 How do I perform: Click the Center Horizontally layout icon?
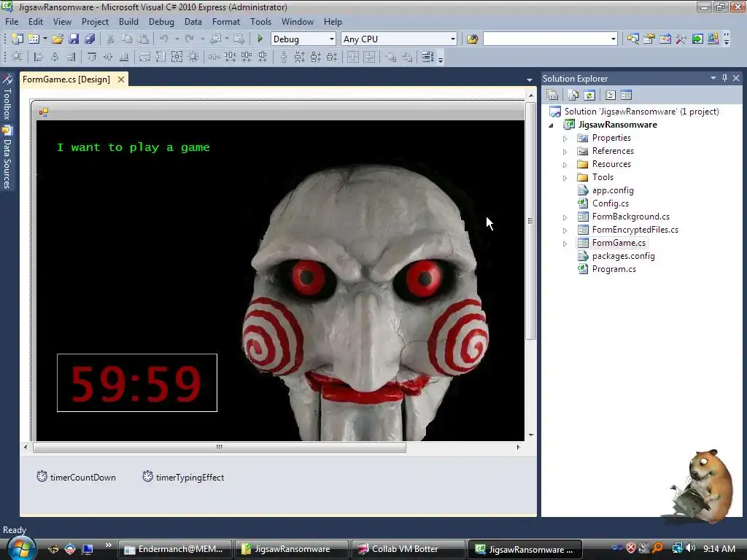353,57
